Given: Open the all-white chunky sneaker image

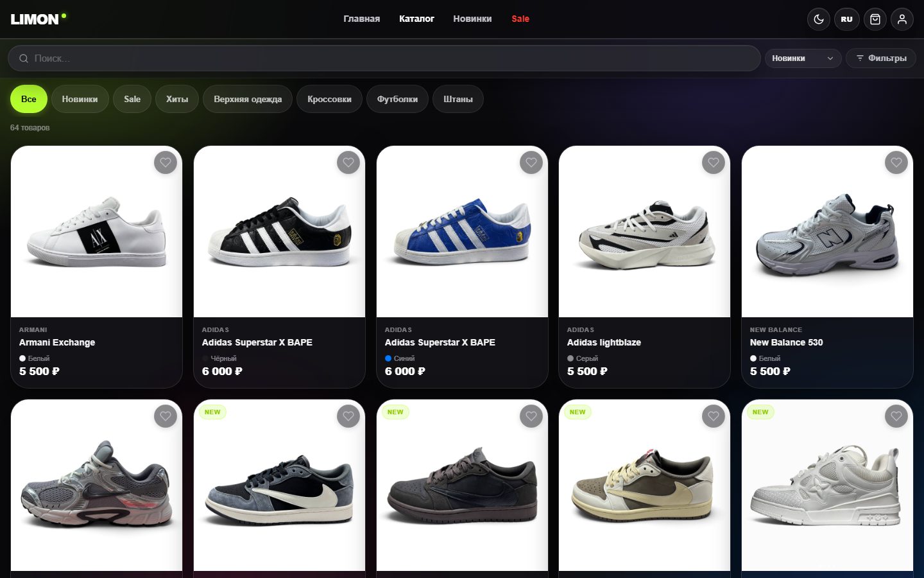Looking at the screenshot, I should 827,486.
